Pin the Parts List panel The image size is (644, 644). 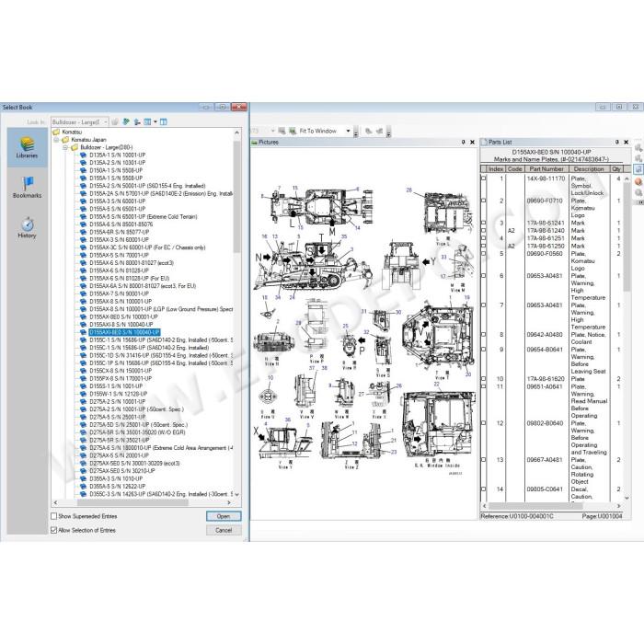617,142
